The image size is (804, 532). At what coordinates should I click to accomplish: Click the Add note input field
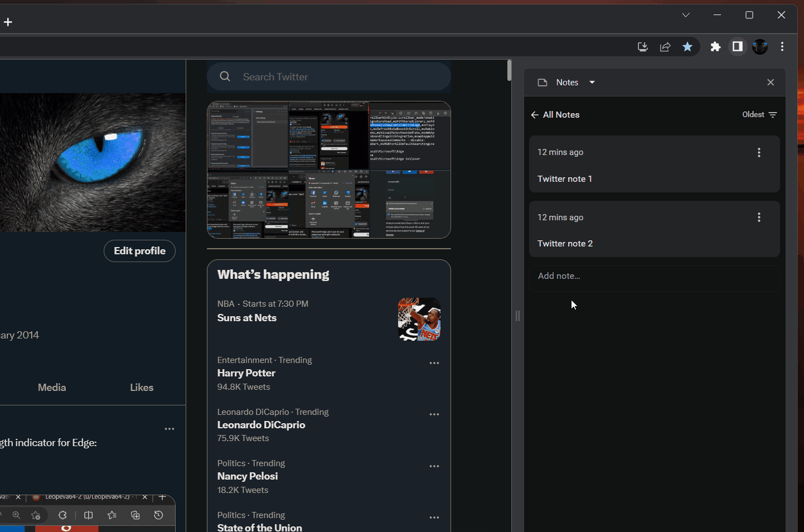tap(653, 276)
